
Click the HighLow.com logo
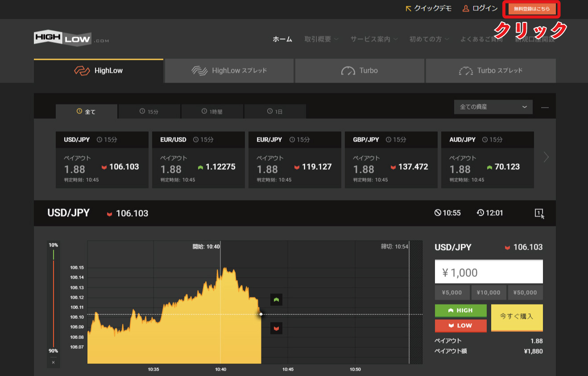[x=71, y=39]
